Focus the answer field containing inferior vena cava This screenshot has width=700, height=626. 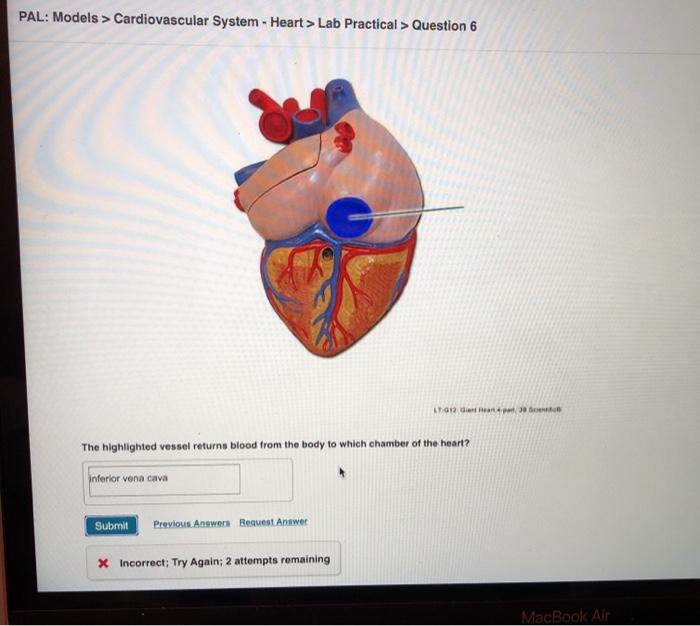tap(164, 480)
